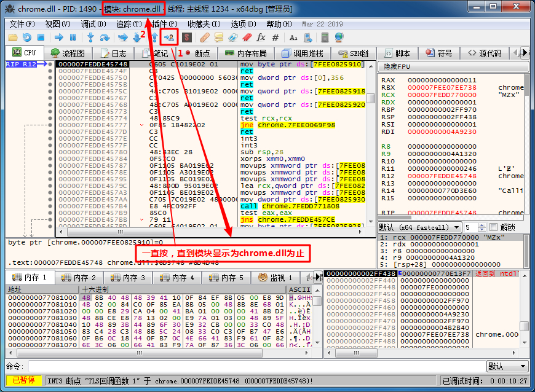This screenshot has height=392, width=535.
Task: Open the 默认 dropdown beside the command bar
Action: tap(507, 366)
